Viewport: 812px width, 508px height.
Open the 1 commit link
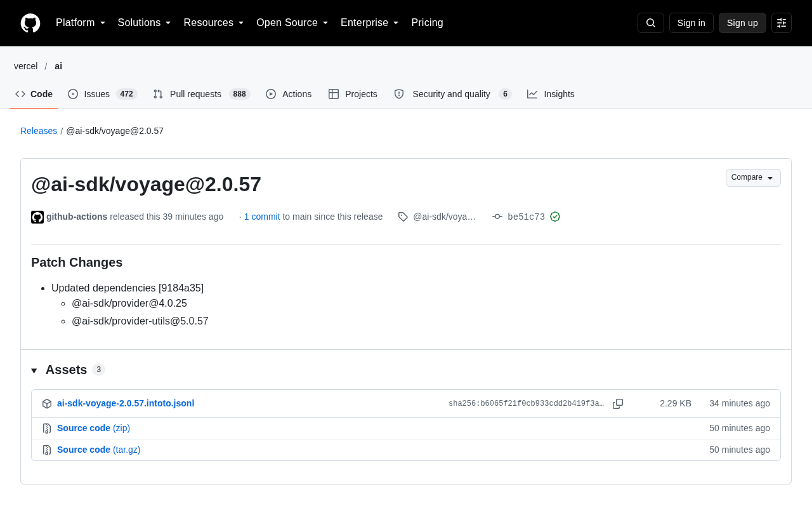click(x=262, y=217)
